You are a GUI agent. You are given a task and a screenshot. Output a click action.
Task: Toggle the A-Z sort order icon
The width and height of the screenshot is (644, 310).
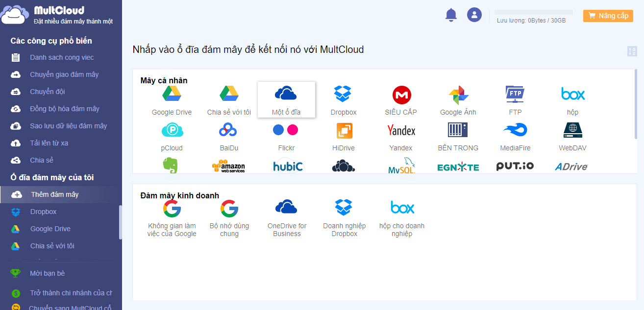pyautogui.click(x=632, y=51)
